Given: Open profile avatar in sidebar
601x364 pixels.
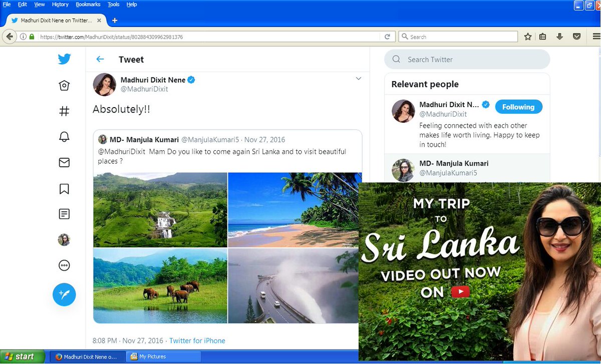Looking at the screenshot, I should (x=64, y=240).
